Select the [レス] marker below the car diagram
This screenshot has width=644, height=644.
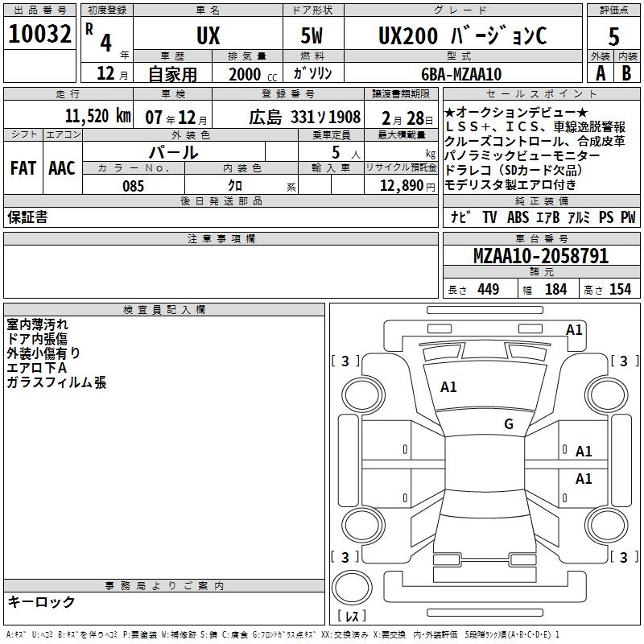click(x=351, y=617)
